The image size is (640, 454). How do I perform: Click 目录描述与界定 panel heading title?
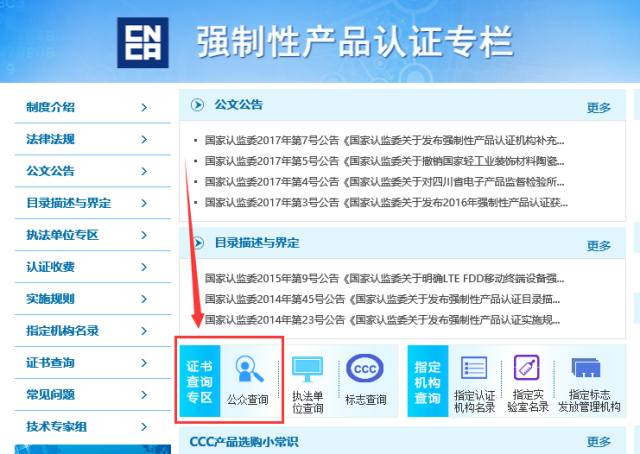(257, 243)
